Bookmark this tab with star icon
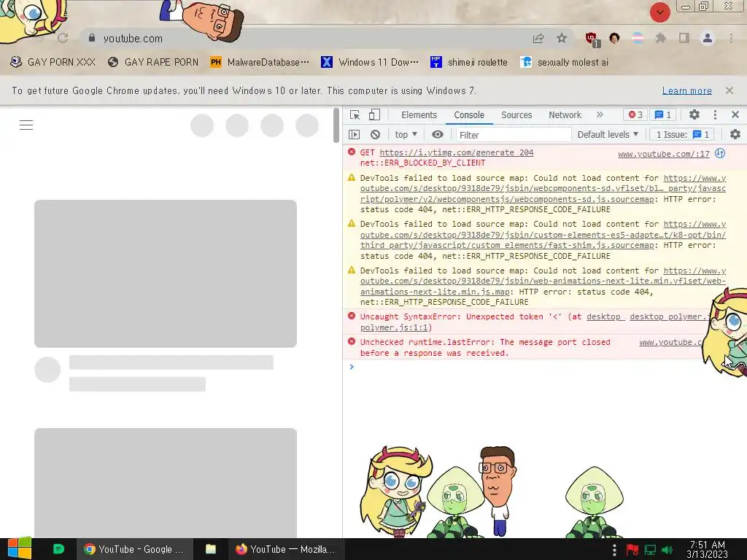 (562, 38)
